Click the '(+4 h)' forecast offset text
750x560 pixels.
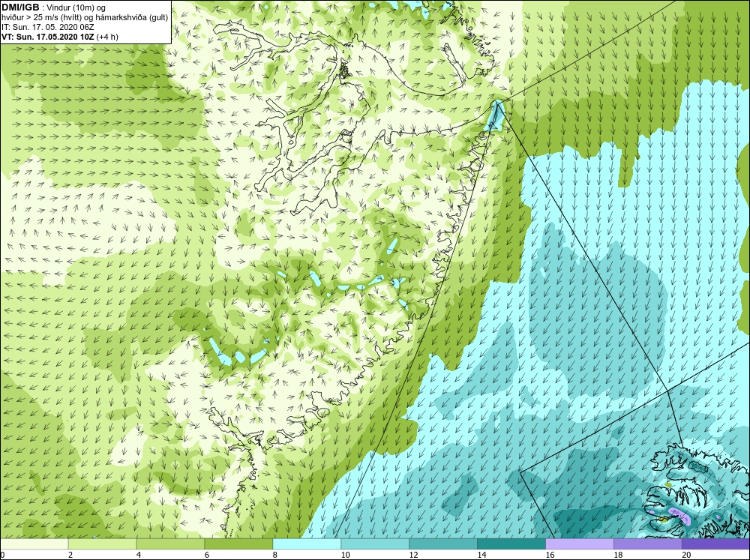point(107,37)
